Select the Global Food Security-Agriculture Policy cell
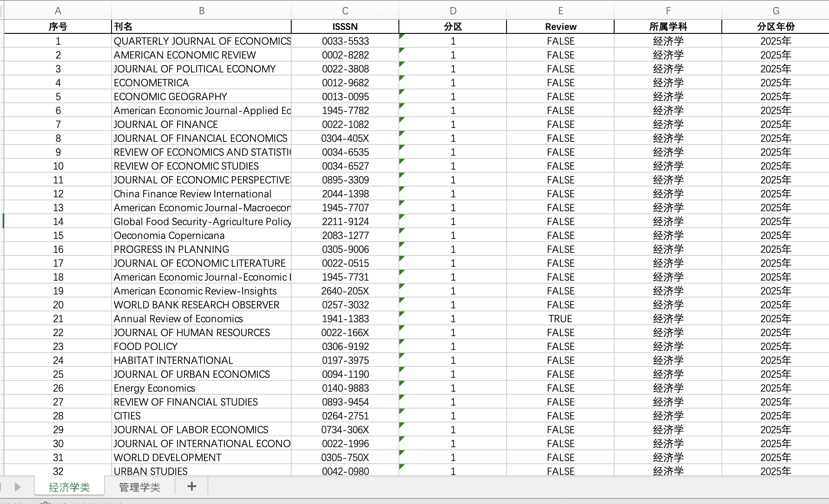 (201, 221)
